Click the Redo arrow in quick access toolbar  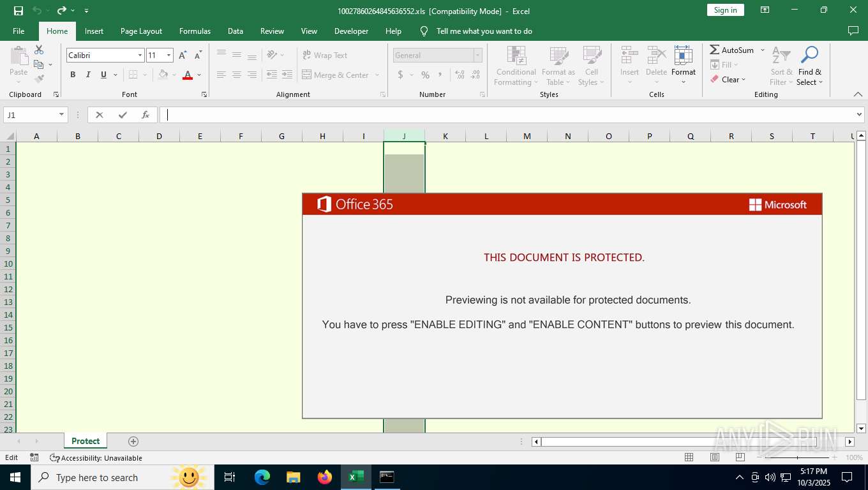click(x=62, y=10)
